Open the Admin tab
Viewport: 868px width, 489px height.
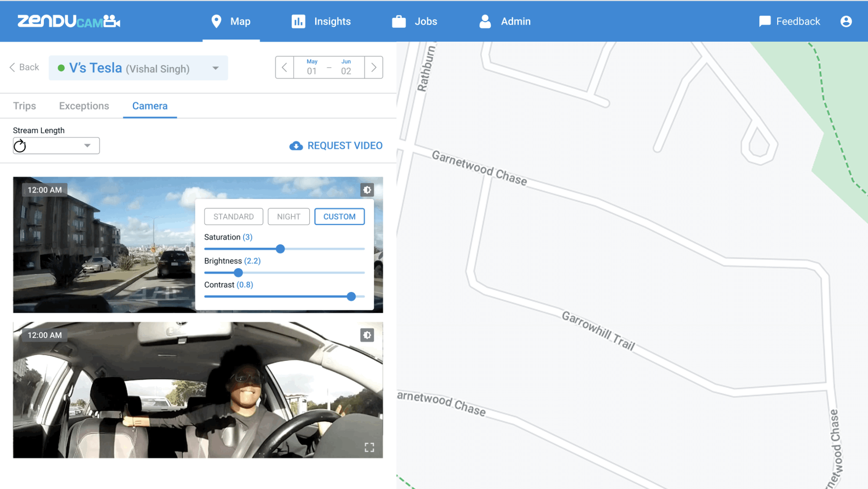[505, 21]
